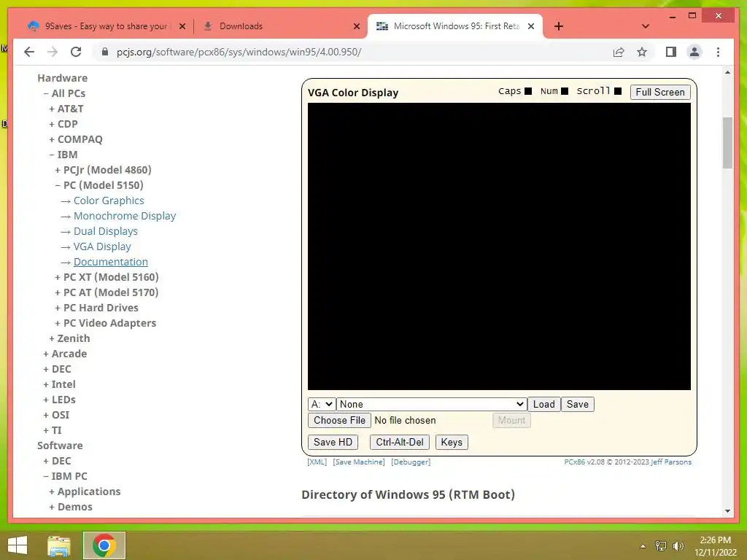Click the Chrome taskbar icon
Screen dimensions: 747x560
coord(104,545)
